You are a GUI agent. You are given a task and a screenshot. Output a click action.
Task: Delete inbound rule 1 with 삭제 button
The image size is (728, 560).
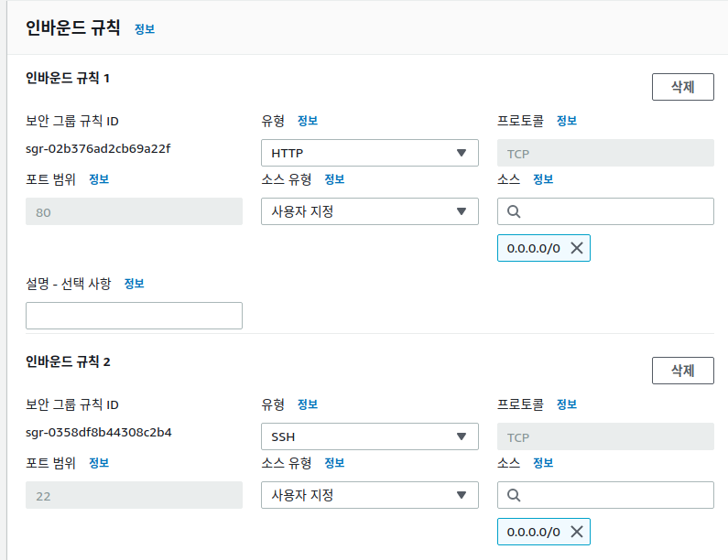coord(682,87)
